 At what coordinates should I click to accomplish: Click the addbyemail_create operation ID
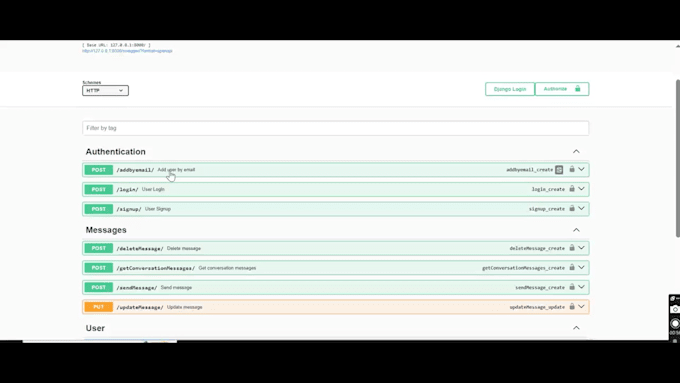tap(530, 170)
